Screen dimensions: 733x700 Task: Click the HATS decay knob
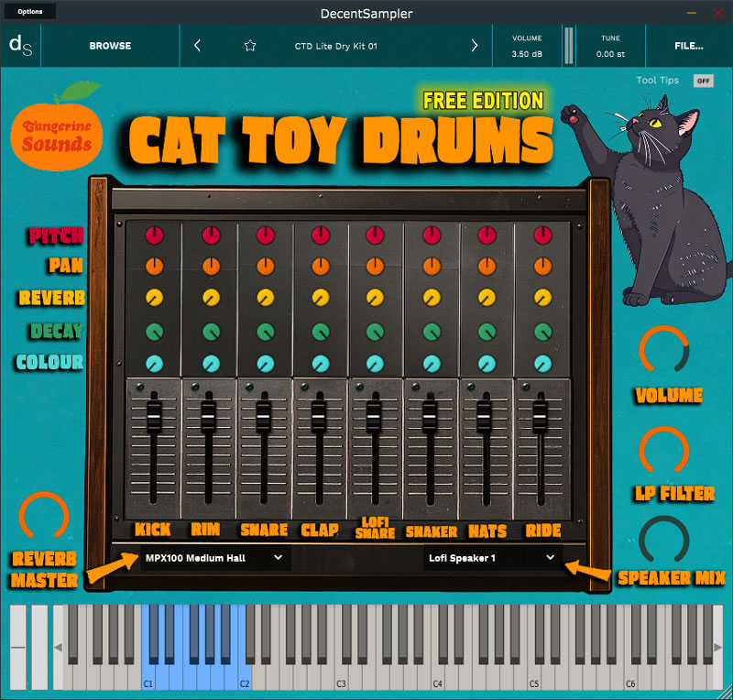487,332
